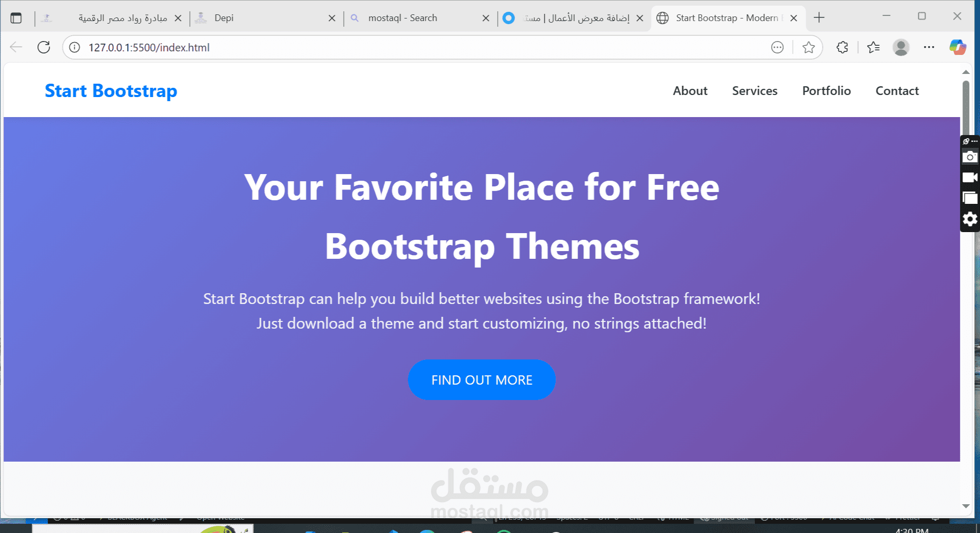
Task: Go back to the previous page
Action: [x=16, y=47]
